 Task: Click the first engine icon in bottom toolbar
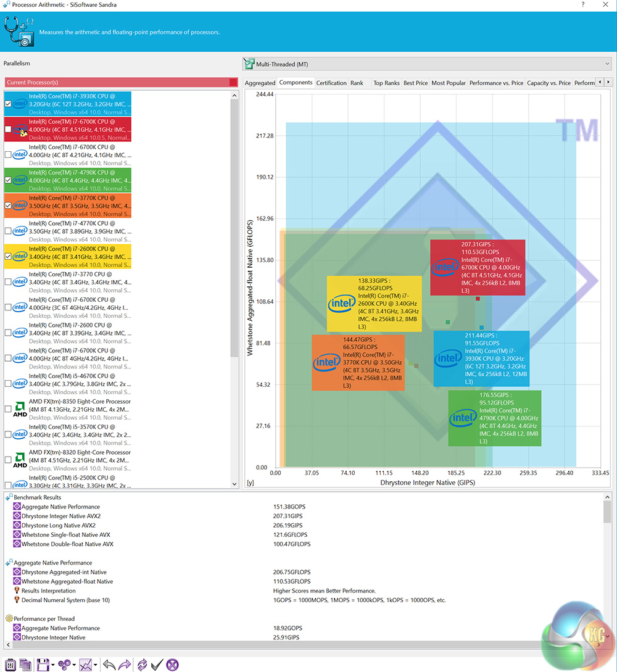[x=10, y=665]
